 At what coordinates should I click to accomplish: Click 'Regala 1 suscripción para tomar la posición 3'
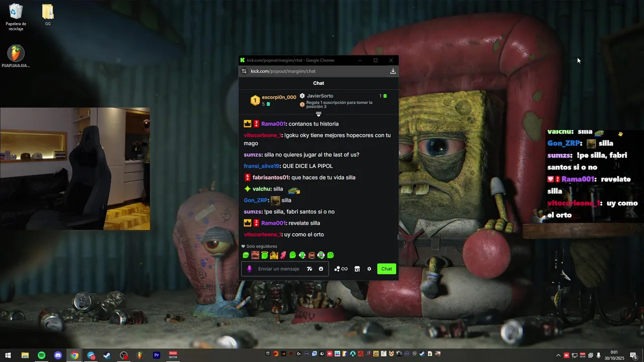(x=339, y=105)
